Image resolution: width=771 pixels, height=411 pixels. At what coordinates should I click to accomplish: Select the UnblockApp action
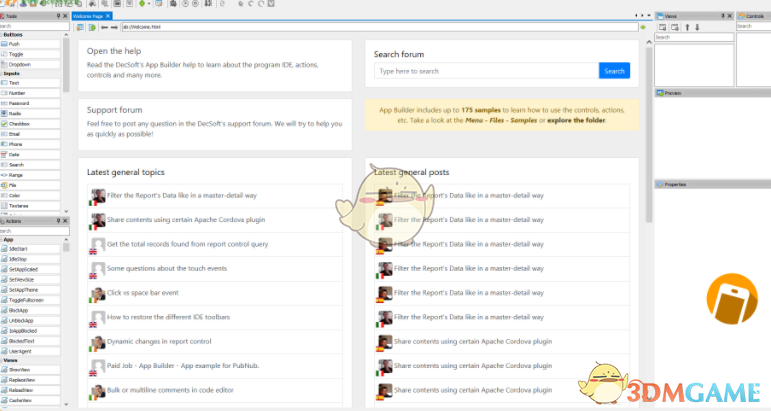[30, 321]
